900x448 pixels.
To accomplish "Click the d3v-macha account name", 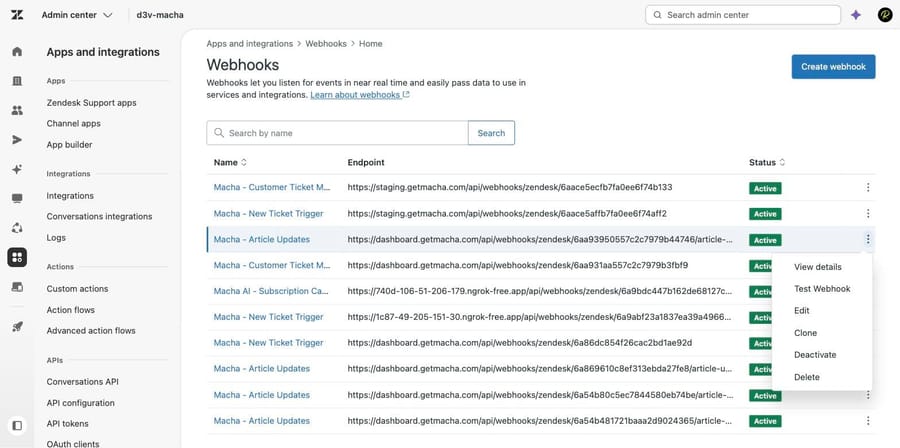I will 160,15.
